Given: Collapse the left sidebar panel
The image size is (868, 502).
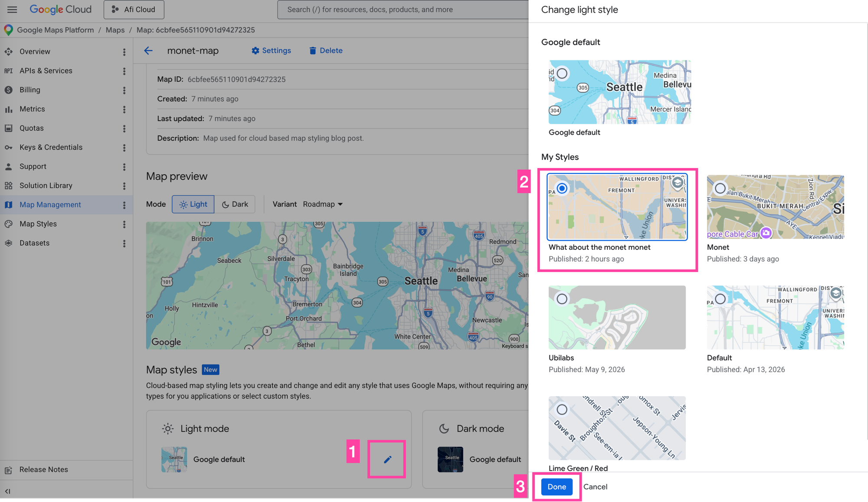Looking at the screenshot, I should 8,491.
